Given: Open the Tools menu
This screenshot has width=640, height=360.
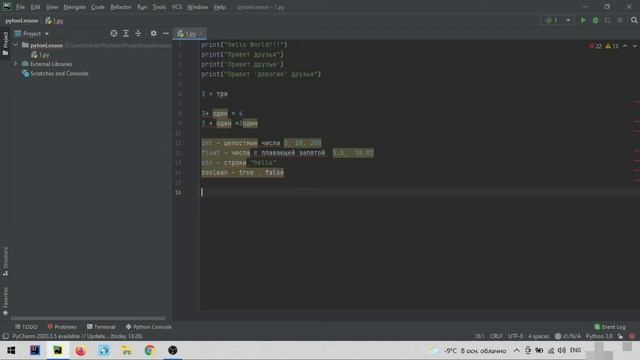Looking at the screenshot, I should [x=159, y=7].
